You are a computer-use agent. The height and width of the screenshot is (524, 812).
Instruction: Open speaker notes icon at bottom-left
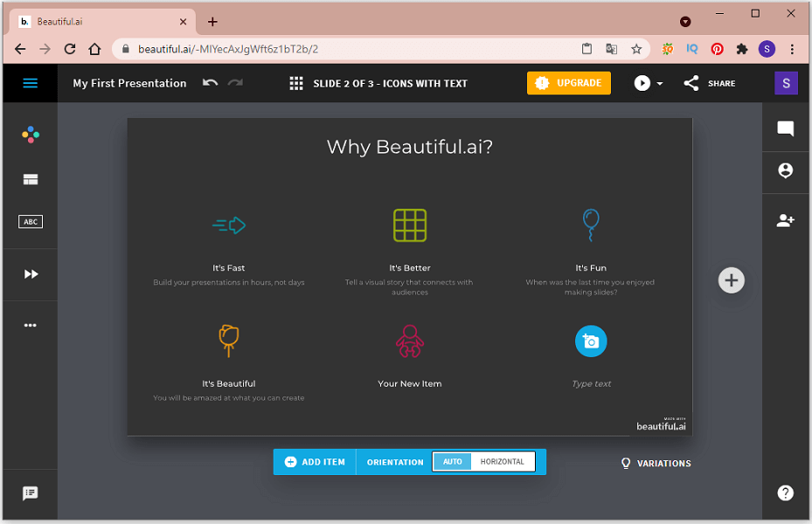tap(30, 493)
